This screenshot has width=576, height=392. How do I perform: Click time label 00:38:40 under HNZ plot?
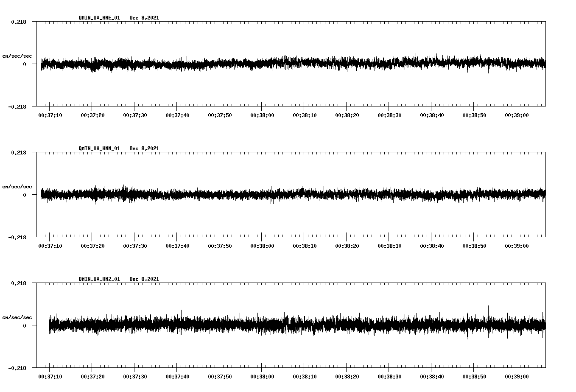click(x=432, y=377)
